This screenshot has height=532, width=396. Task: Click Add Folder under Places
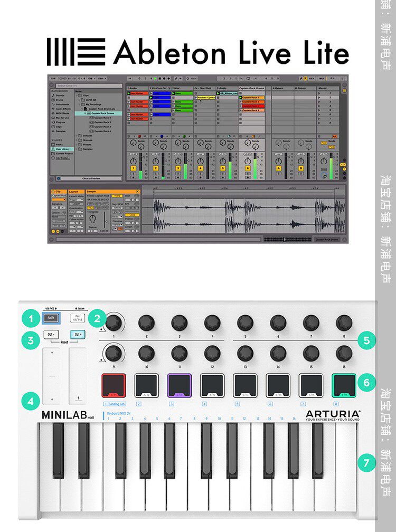[61, 158]
